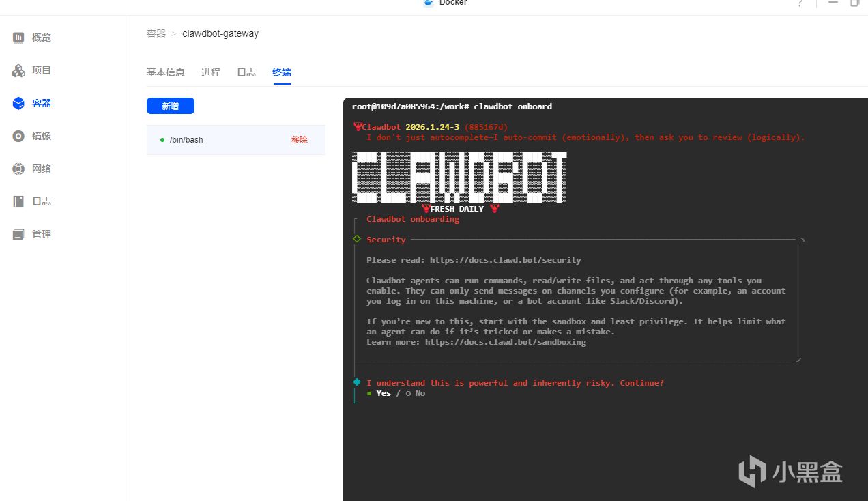Select the /bin/bash terminal session row
The width and height of the screenshot is (868, 501).
(x=236, y=140)
